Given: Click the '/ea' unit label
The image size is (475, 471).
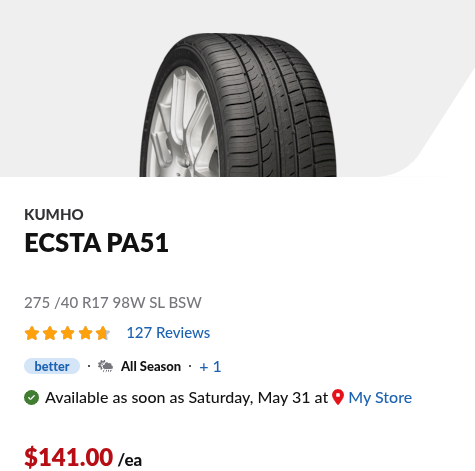Looking at the screenshot, I should click(x=130, y=460).
